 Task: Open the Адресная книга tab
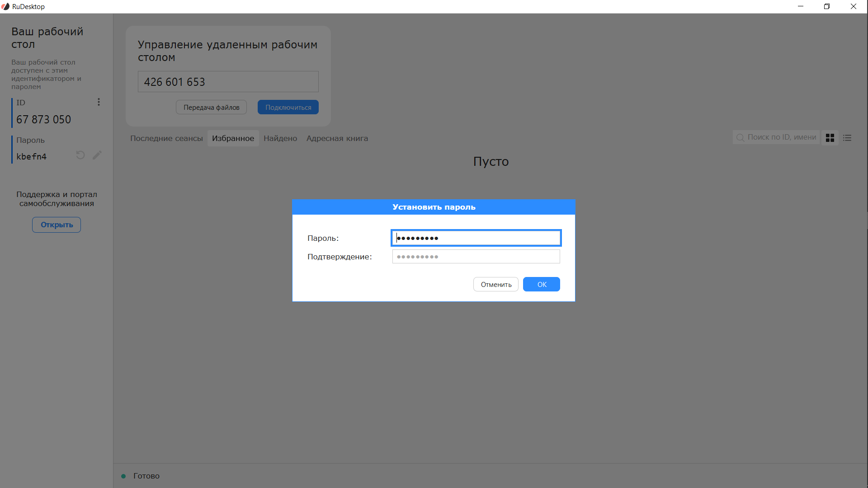click(337, 138)
